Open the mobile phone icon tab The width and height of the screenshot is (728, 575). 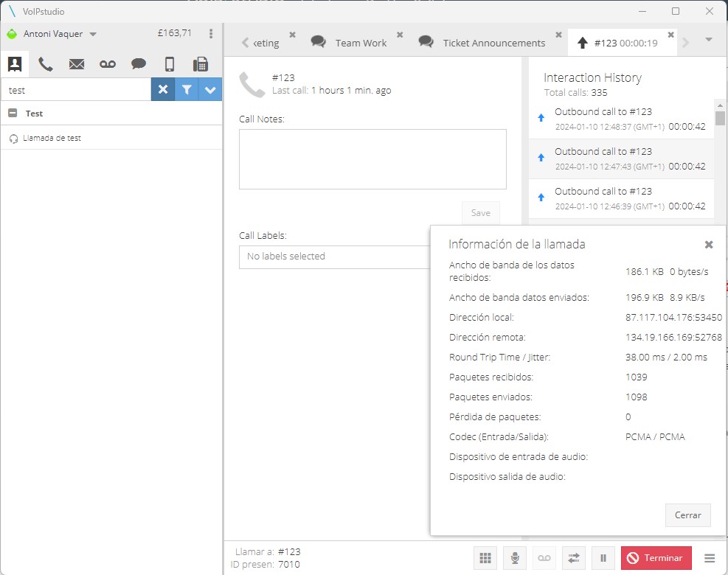[170, 64]
